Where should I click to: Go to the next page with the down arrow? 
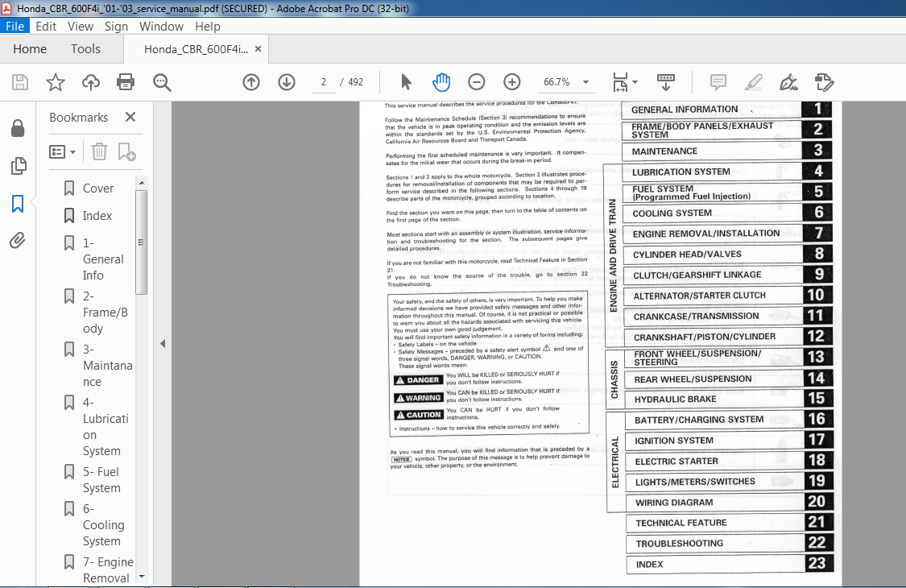coord(287,82)
